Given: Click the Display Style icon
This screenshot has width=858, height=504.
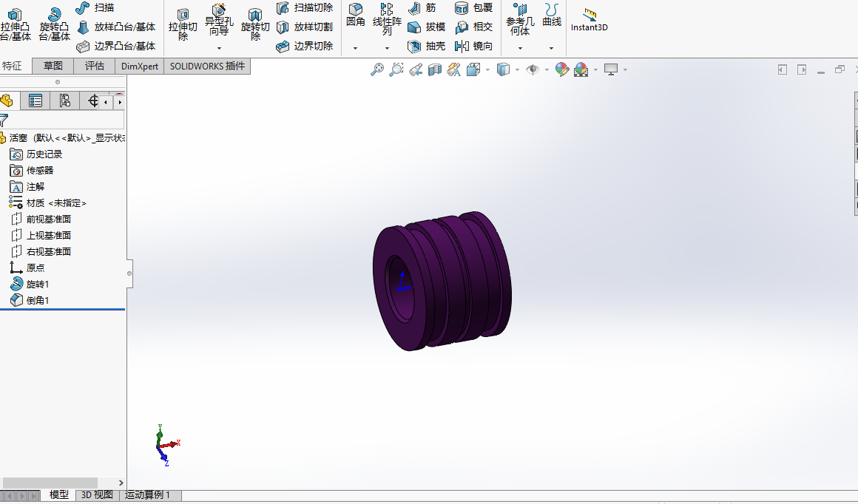Looking at the screenshot, I should [x=503, y=69].
